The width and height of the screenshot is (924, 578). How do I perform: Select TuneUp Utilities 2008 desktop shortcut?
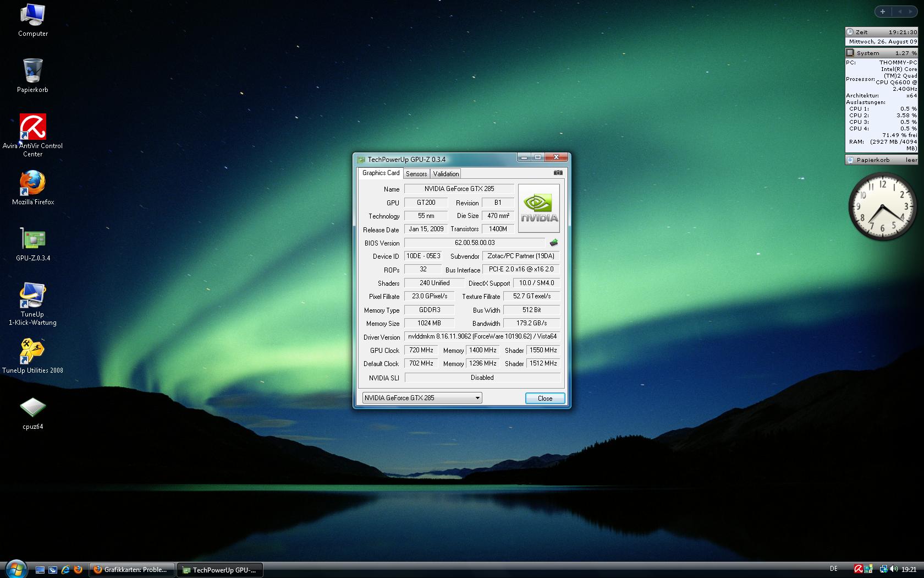point(32,356)
